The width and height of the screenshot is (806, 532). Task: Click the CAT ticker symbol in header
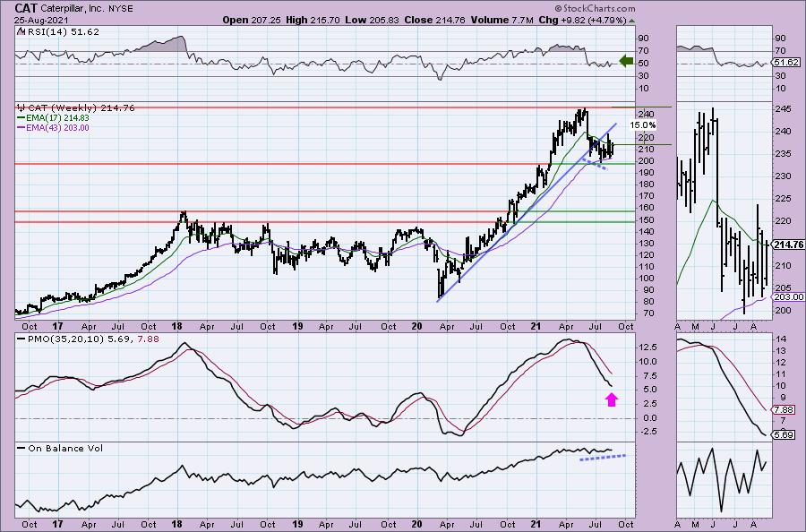tap(26, 8)
